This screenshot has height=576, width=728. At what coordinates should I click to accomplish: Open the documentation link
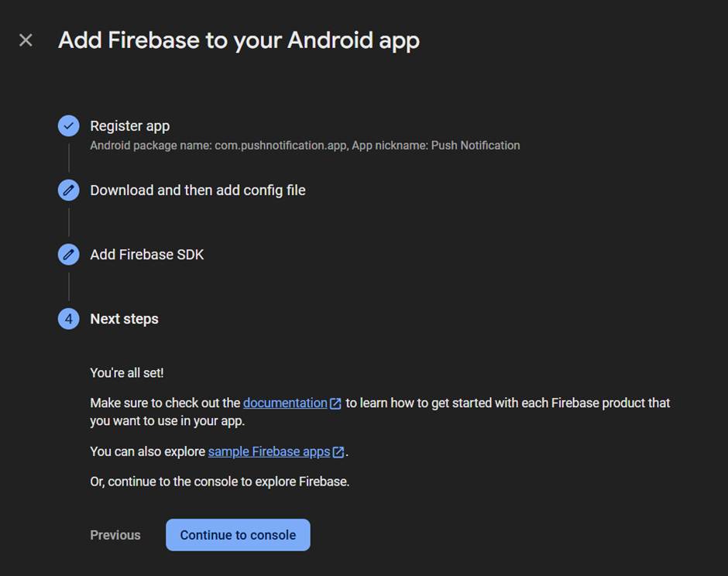[285, 403]
